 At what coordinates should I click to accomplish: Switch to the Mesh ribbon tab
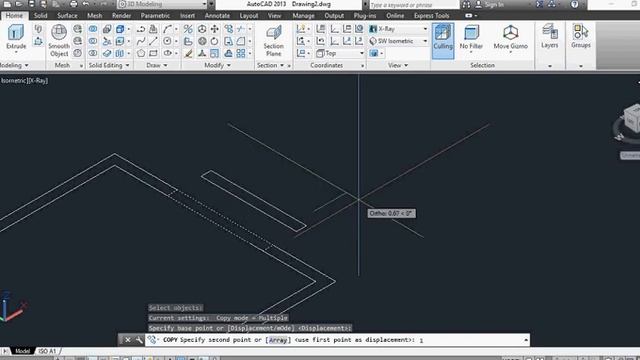point(95,16)
